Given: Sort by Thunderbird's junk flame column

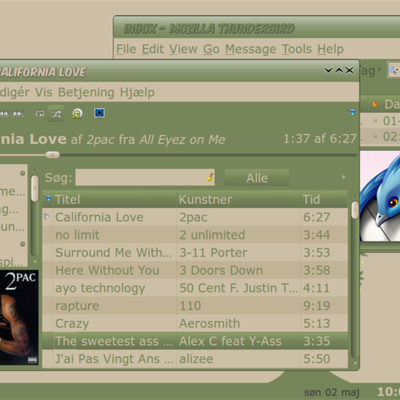Looking at the screenshot, I should [375, 104].
